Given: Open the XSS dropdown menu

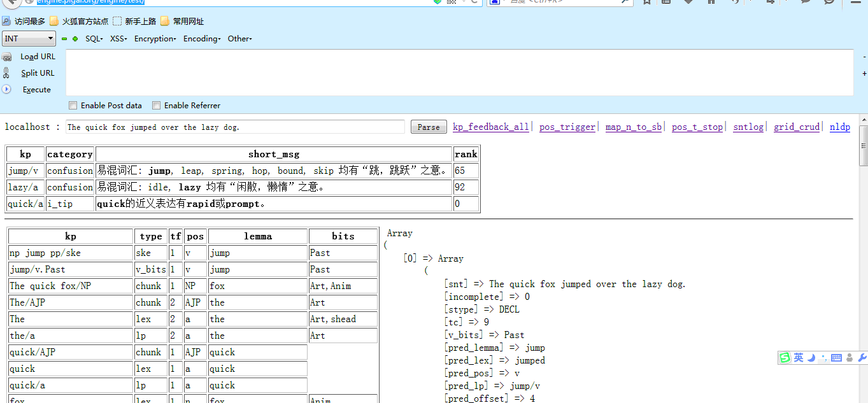Looking at the screenshot, I should point(118,39).
